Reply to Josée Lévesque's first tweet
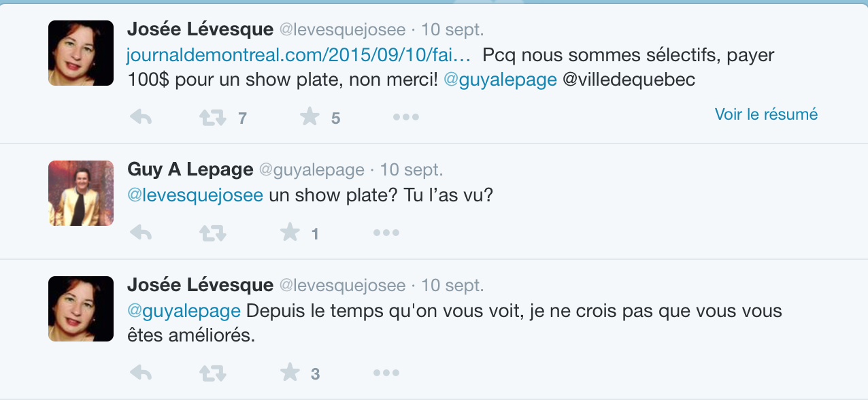Viewport: 868px width, 400px height. tap(140, 118)
